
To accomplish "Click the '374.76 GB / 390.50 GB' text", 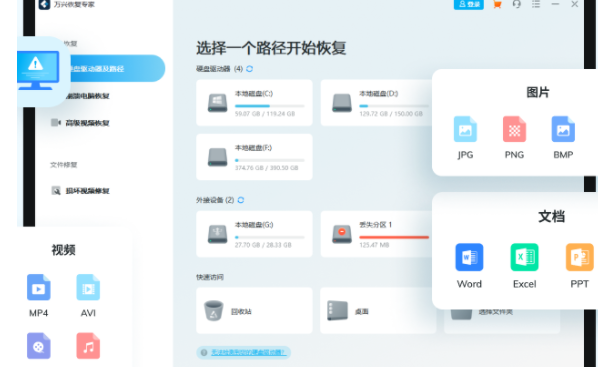I will pos(266,168).
